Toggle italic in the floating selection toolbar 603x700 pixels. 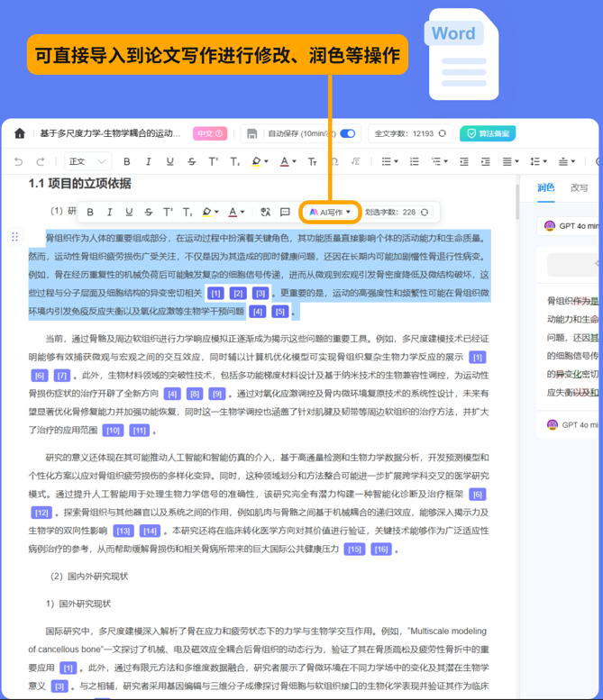coord(109,212)
